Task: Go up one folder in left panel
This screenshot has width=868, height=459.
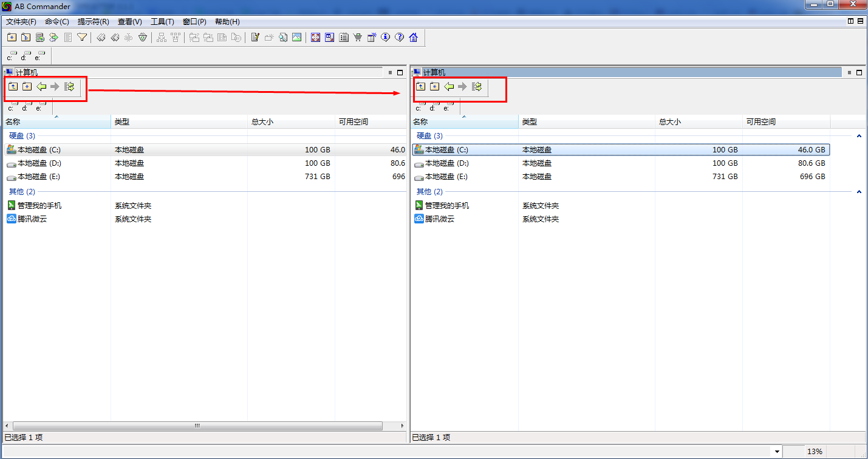Action: click(x=13, y=87)
